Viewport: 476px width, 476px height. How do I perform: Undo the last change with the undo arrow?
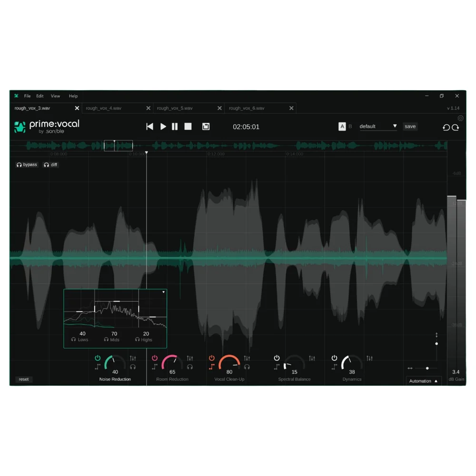click(x=446, y=128)
